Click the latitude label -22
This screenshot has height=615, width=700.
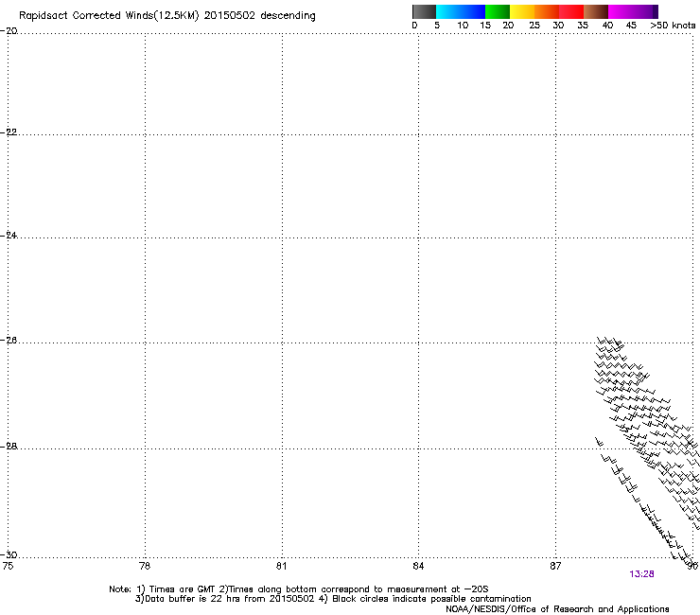pos(9,132)
